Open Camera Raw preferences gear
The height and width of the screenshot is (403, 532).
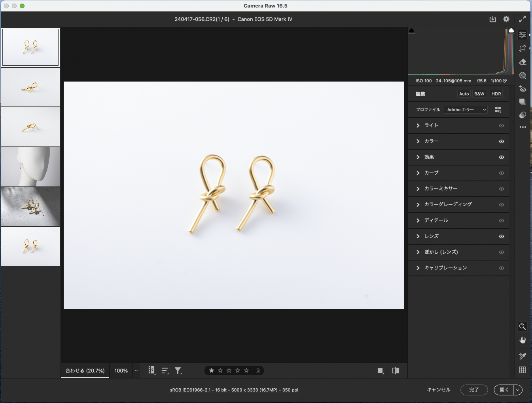506,19
